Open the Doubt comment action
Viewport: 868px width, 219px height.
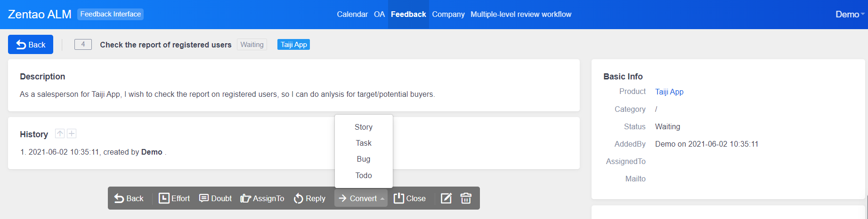215,198
